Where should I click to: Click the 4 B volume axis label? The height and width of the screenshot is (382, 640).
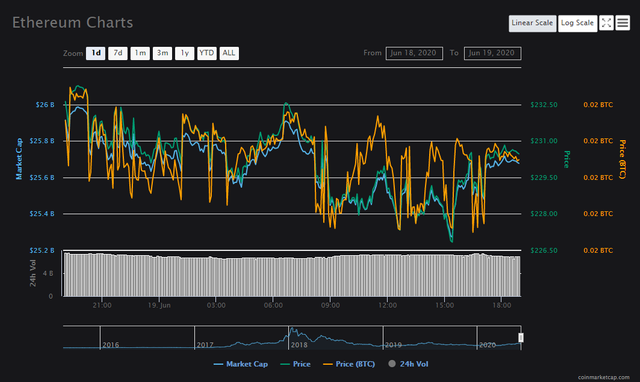[48, 273]
